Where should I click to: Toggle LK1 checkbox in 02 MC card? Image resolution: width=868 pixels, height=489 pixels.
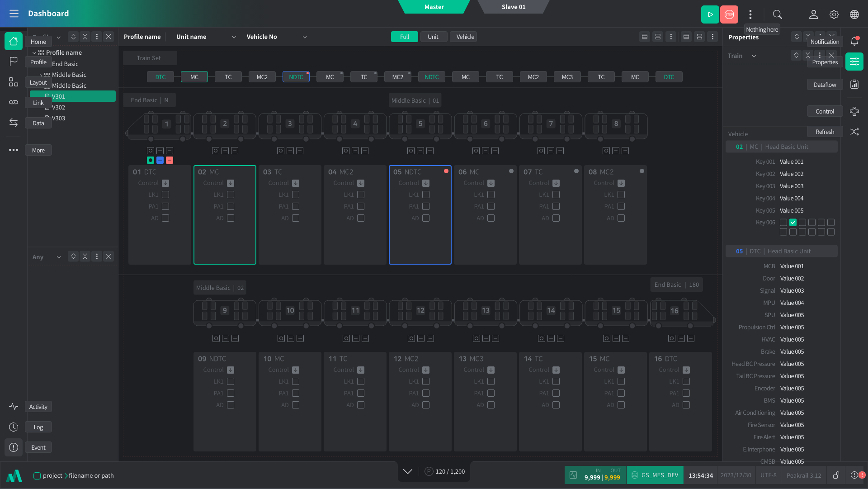(x=231, y=195)
